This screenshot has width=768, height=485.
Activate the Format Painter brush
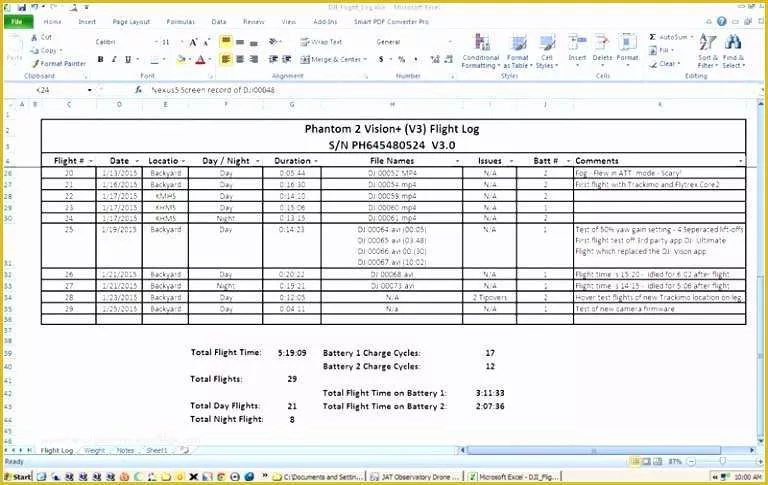coord(35,64)
